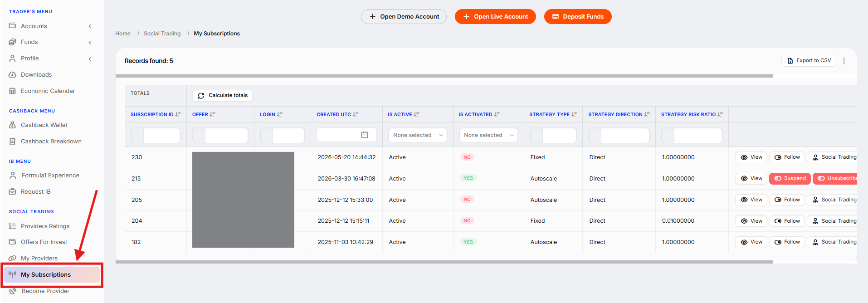Click the Cashback Wallet money bag icon

13,125
